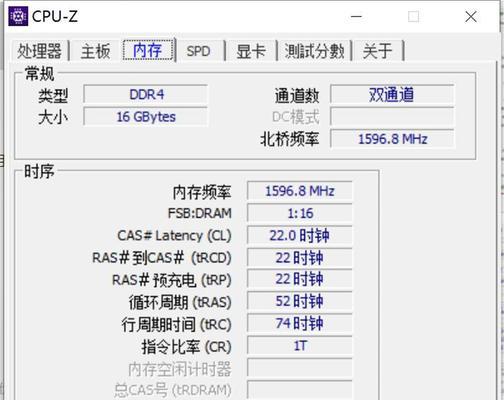The width and height of the screenshot is (504, 400).
Task: Click the 内存频率 label
Action: (202, 192)
